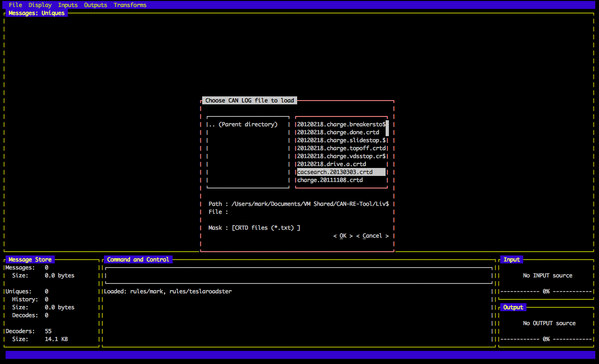The image size is (599, 364).
Task: Select the 20120218.charge.done.crtd file
Action: tap(338, 132)
